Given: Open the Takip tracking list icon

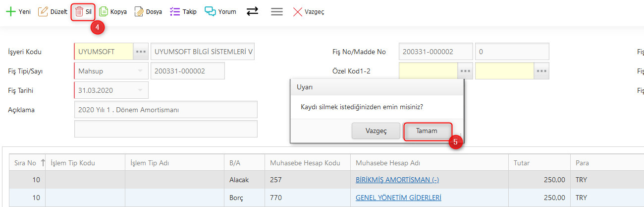Looking at the screenshot, I should tap(175, 11).
